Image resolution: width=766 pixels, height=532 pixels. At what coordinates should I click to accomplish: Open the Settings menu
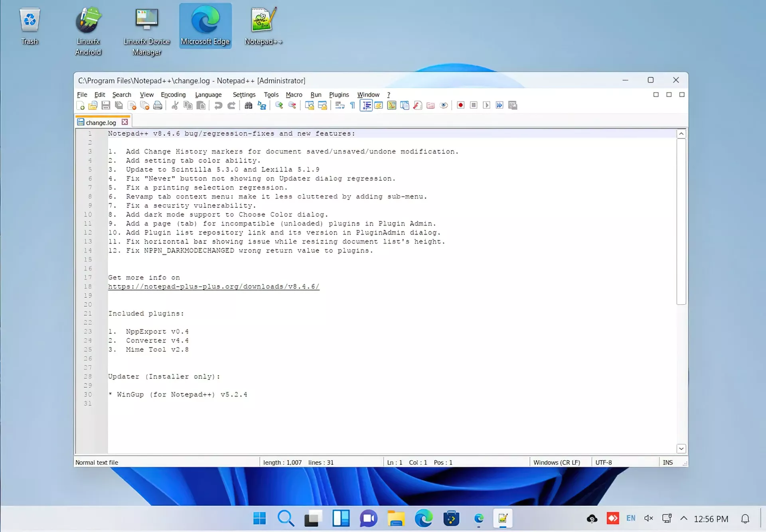[x=244, y=95]
